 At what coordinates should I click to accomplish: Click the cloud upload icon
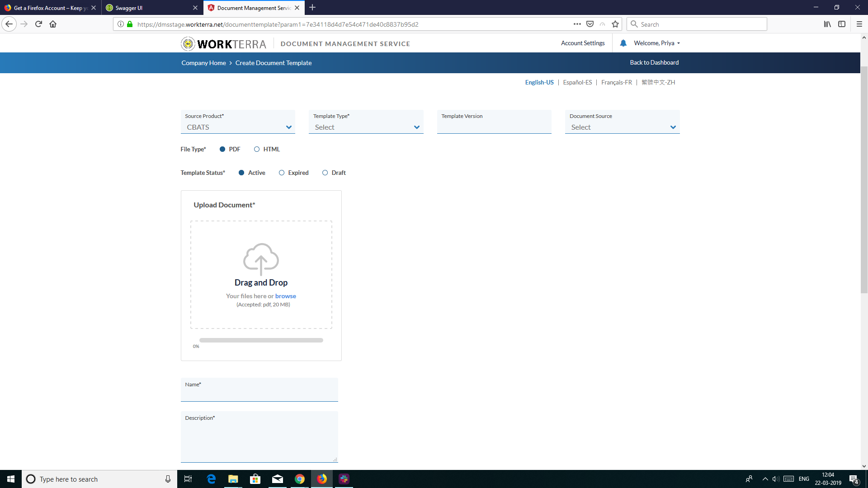tap(261, 259)
